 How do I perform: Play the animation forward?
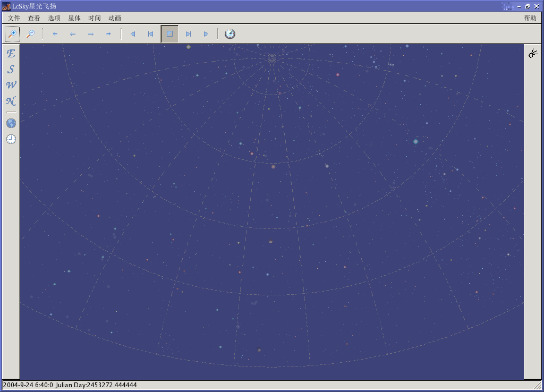click(x=206, y=33)
